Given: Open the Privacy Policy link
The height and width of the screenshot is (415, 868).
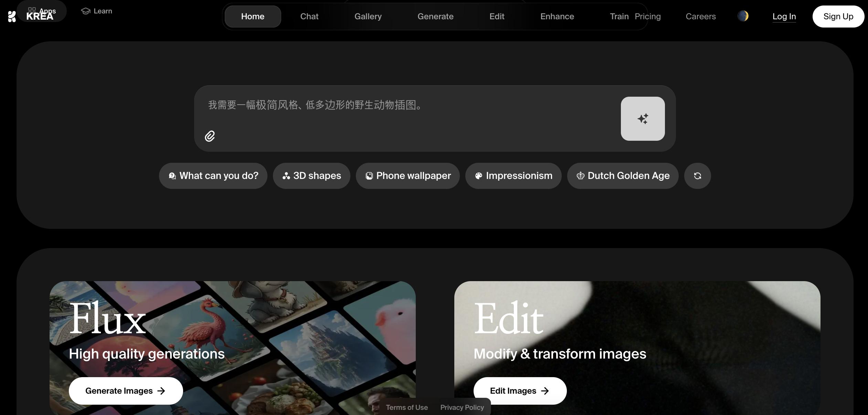Looking at the screenshot, I should pos(462,407).
